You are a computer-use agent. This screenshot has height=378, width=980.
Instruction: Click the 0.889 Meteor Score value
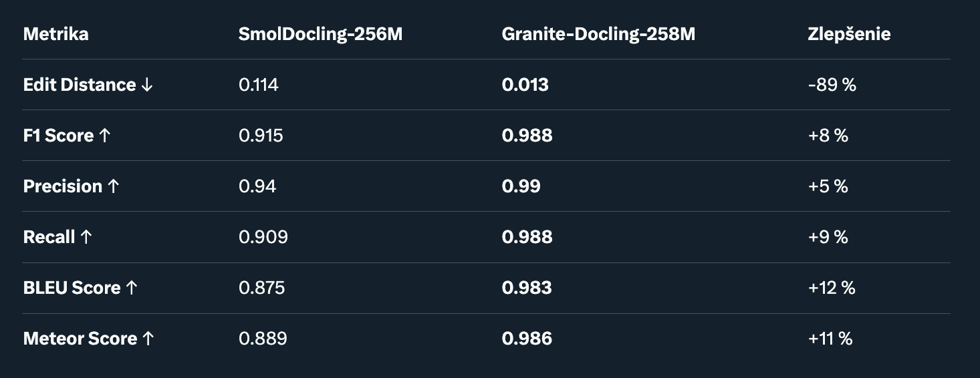(263, 339)
